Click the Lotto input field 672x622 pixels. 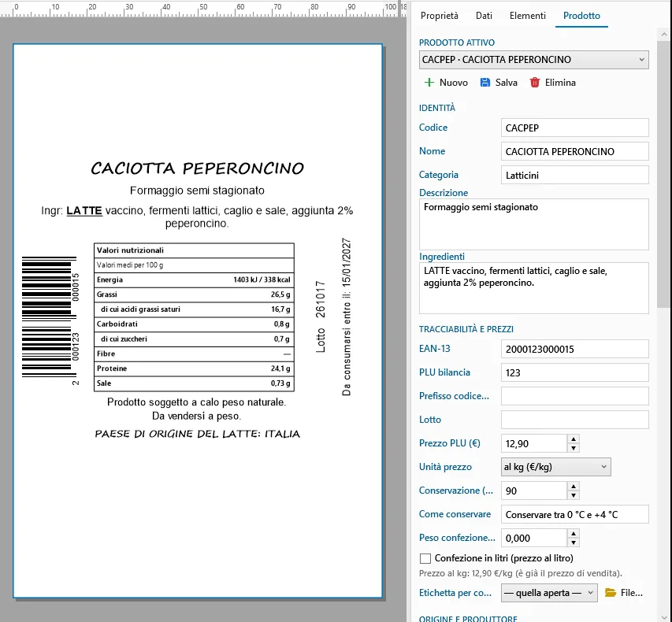point(575,420)
